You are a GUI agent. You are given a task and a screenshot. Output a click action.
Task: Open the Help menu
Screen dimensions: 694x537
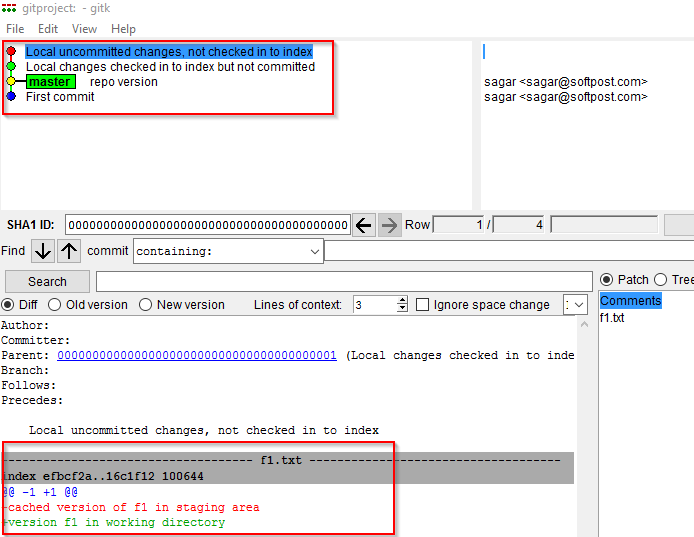pos(123,29)
